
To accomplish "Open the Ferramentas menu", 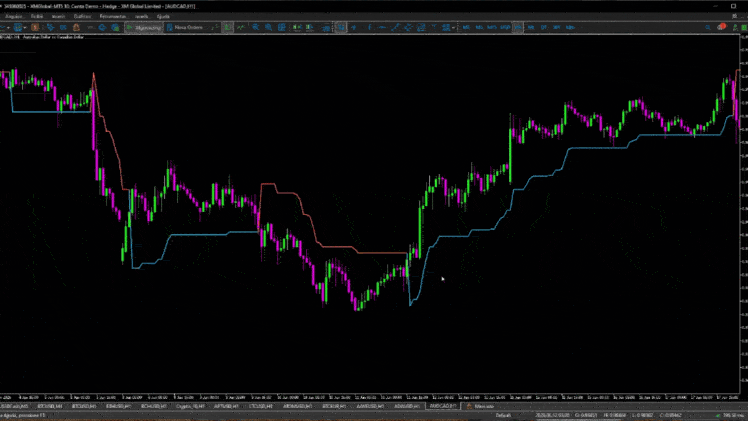I will 113,16.
